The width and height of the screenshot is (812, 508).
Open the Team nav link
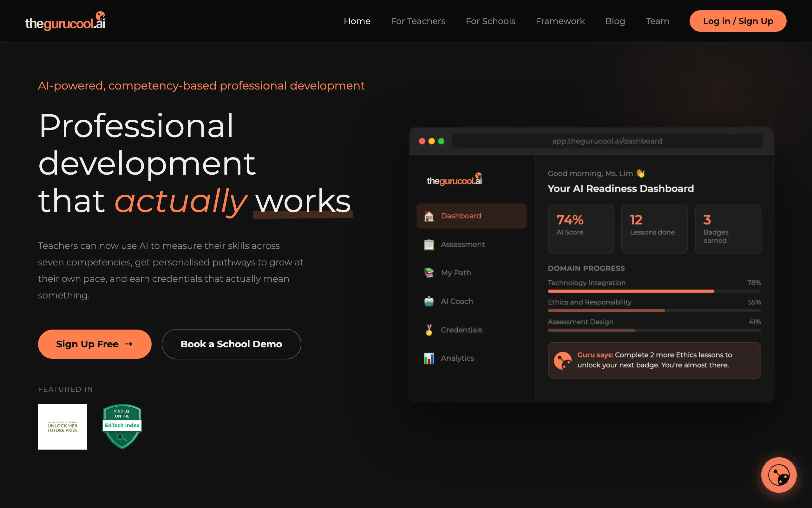tap(657, 21)
